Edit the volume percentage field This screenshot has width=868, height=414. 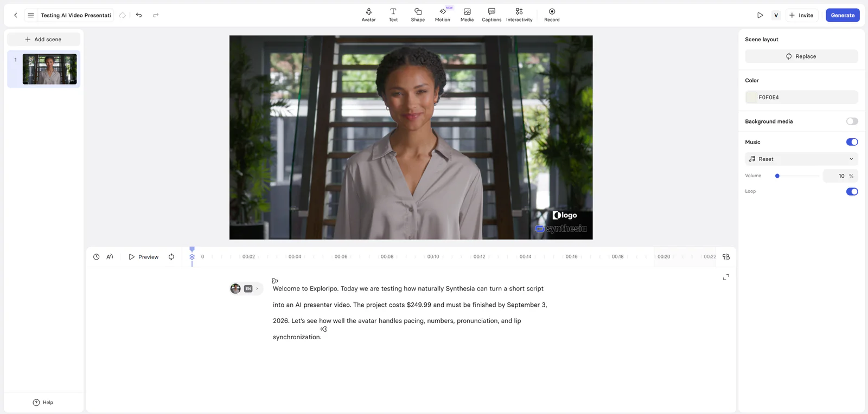pyautogui.click(x=840, y=176)
